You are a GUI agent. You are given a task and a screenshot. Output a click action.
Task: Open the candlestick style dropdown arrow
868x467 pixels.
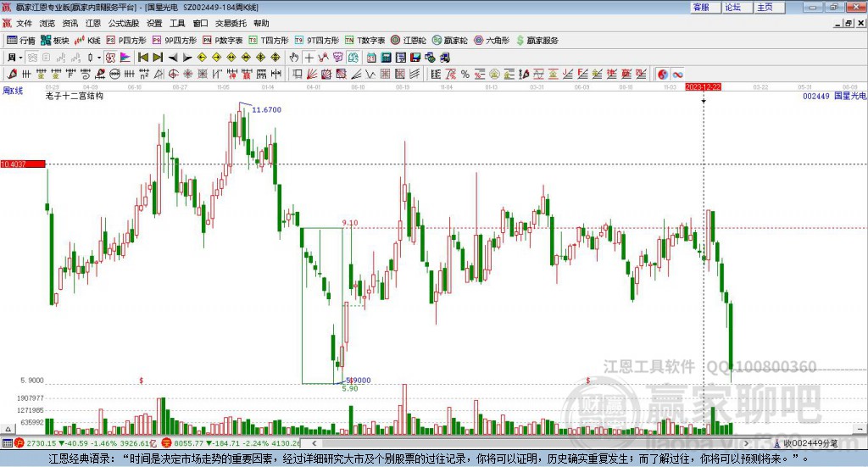(x=98, y=58)
